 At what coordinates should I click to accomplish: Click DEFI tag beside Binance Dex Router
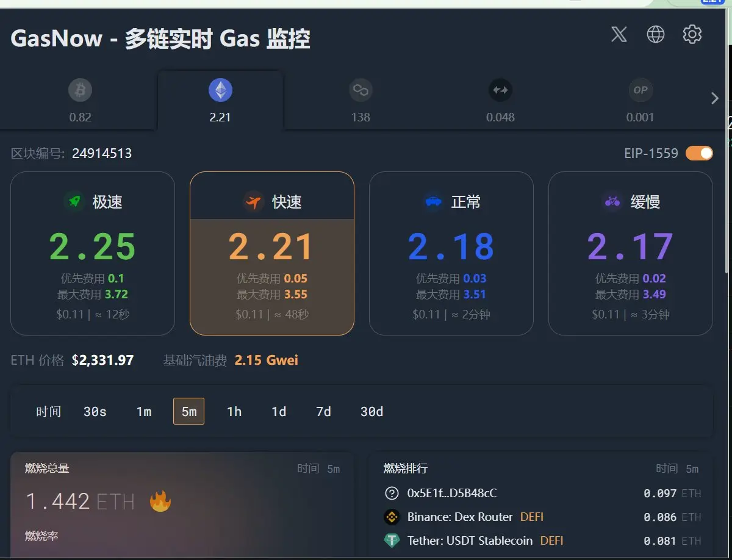point(532,517)
